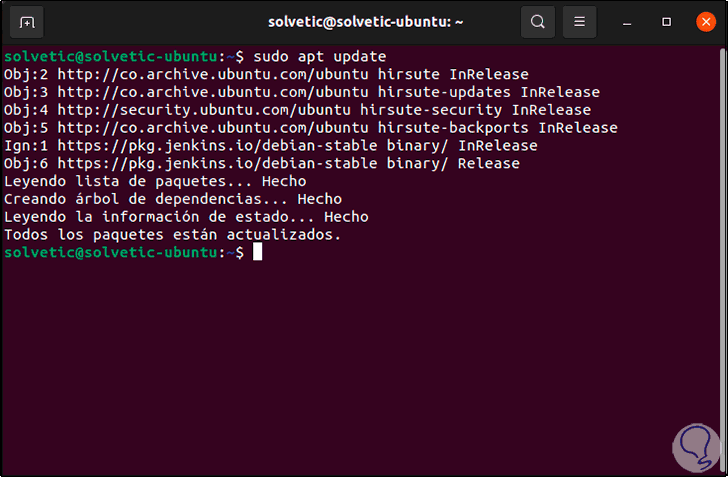
Task: Click the line Creando árbol de dependencias... Hecho
Action: coord(173,199)
